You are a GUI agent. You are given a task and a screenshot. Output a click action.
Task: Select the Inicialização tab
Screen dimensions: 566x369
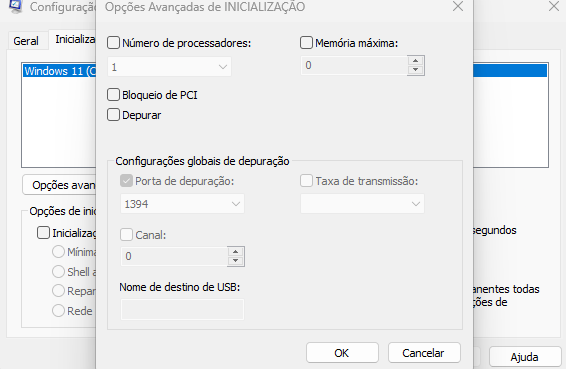pyautogui.click(x=75, y=39)
